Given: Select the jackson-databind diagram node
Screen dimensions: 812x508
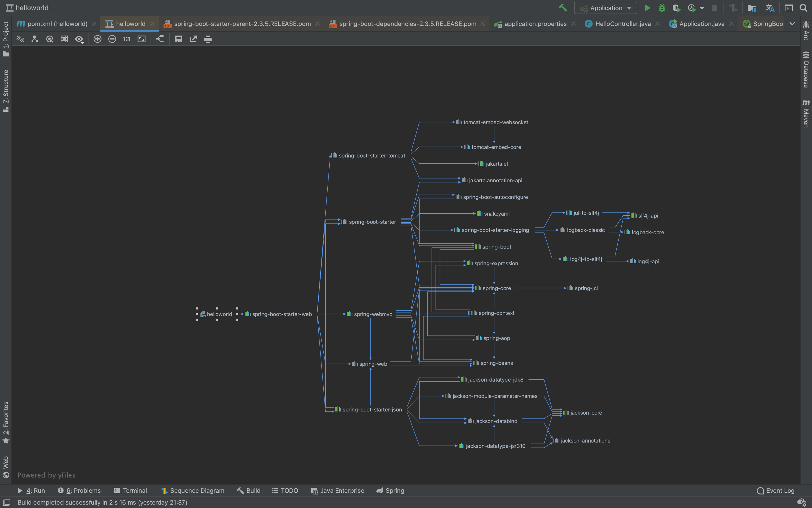Looking at the screenshot, I should coord(493,421).
